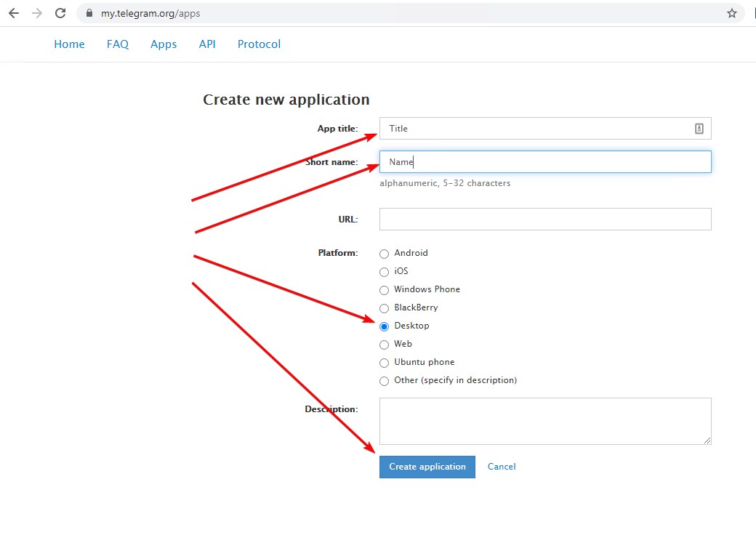Click the address bar showing my.telegram.org/apps
The image size is (756, 543).
410,13
